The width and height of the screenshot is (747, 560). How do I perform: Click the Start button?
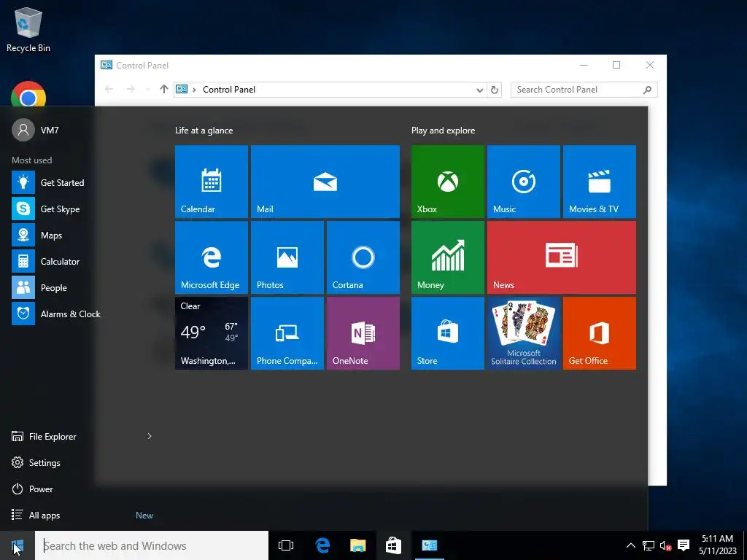coord(18,545)
